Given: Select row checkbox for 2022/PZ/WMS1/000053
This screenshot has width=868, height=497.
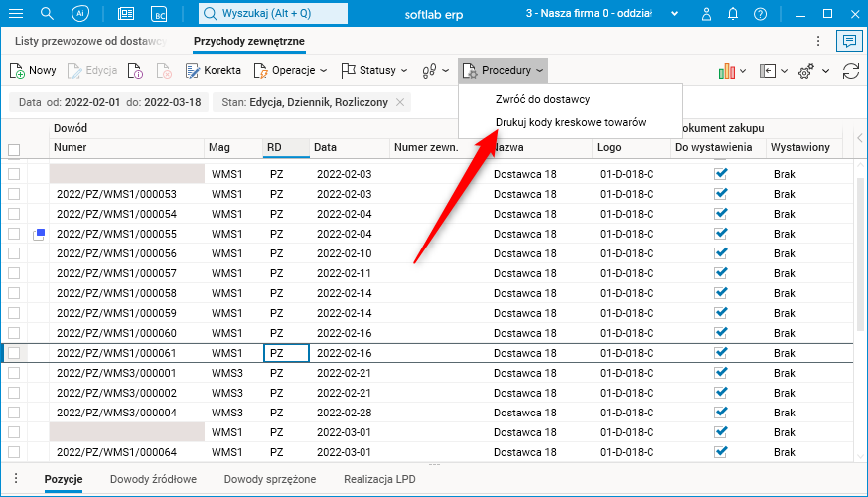Looking at the screenshot, I should [14, 194].
